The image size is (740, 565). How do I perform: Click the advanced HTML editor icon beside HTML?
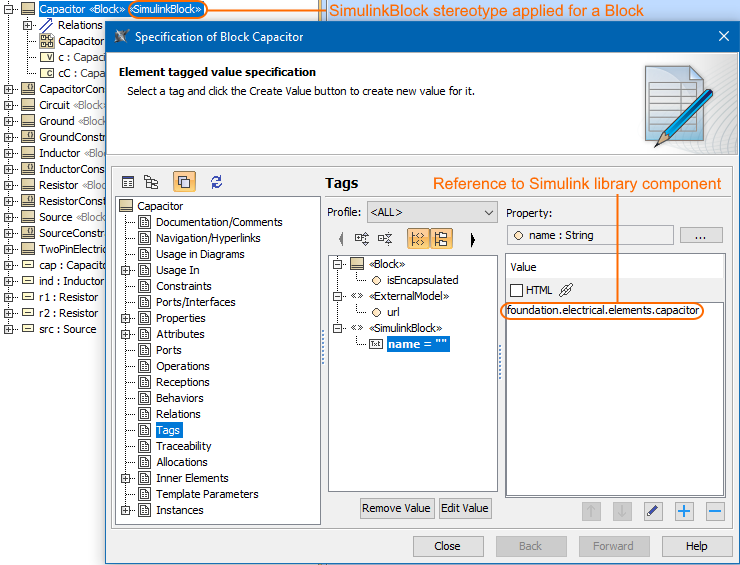click(x=566, y=290)
